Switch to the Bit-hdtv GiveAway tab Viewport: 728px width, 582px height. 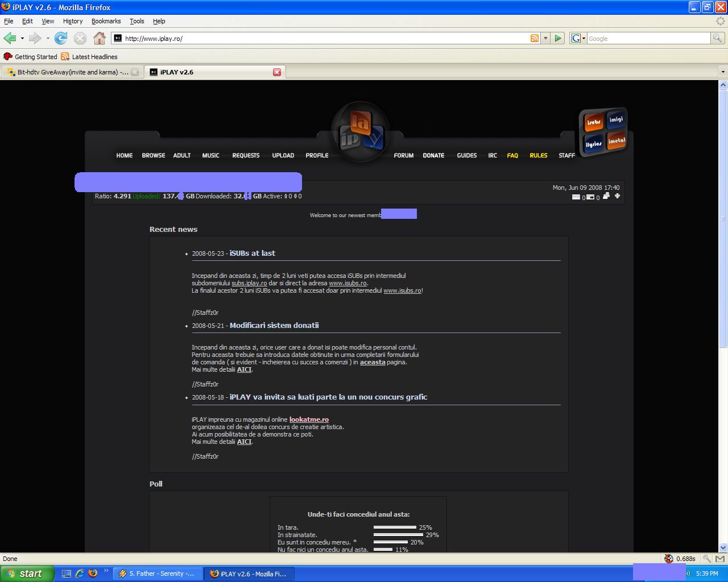[72, 72]
